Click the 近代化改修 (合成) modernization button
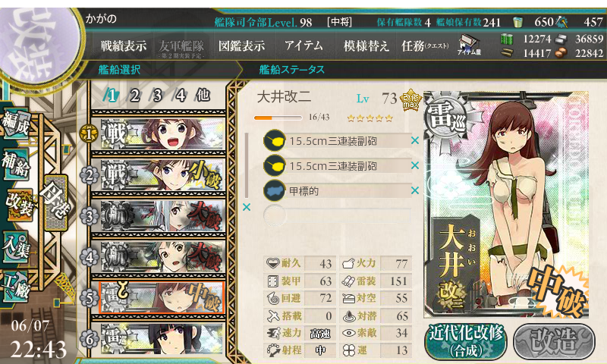Viewport: 607px width, 364px height. click(x=466, y=341)
